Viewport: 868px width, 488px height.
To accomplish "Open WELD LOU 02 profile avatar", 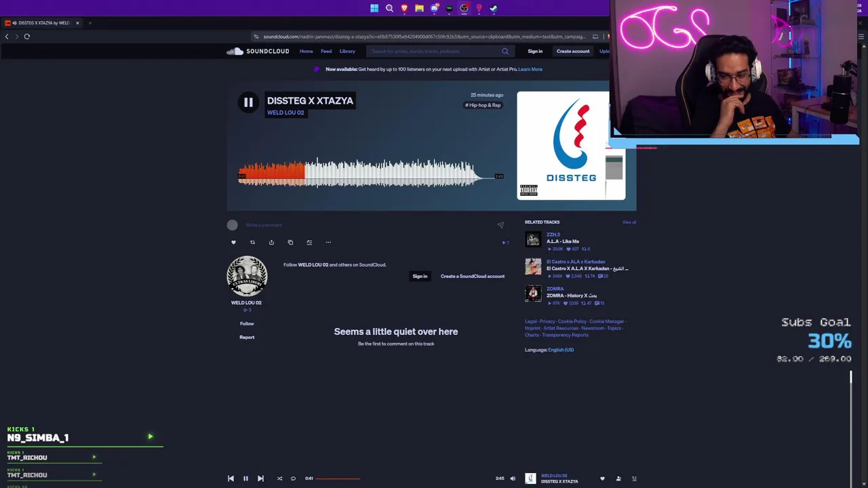I will pos(247,276).
